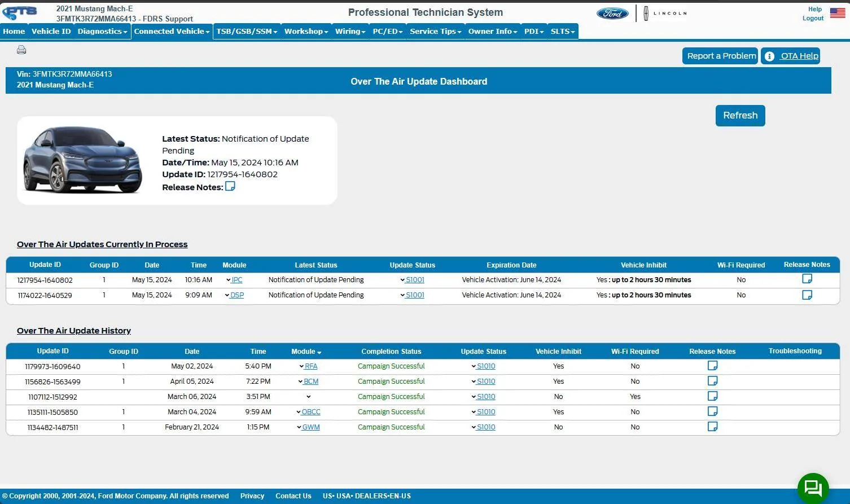
Task: Click the Logout link
Action: pos(813,18)
